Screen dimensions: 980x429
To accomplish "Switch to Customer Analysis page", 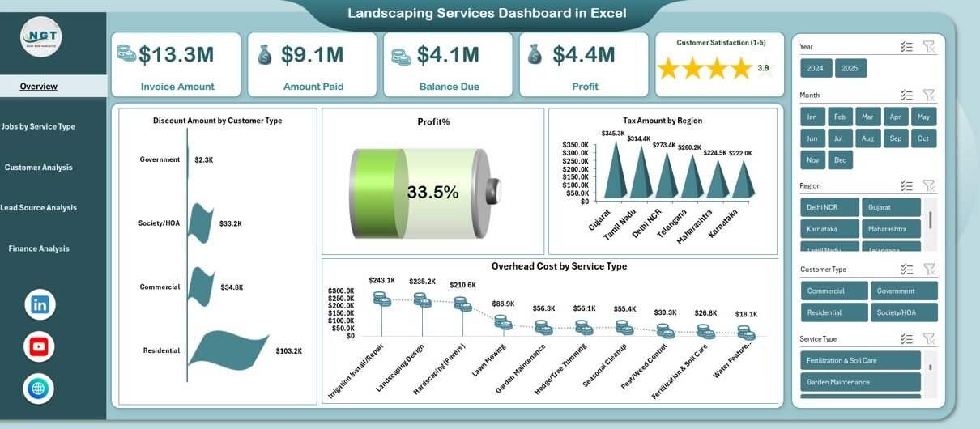I will coord(39,168).
